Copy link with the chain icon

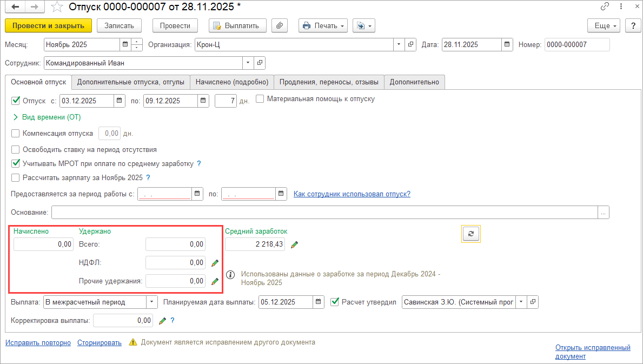click(x=605, y=7)
